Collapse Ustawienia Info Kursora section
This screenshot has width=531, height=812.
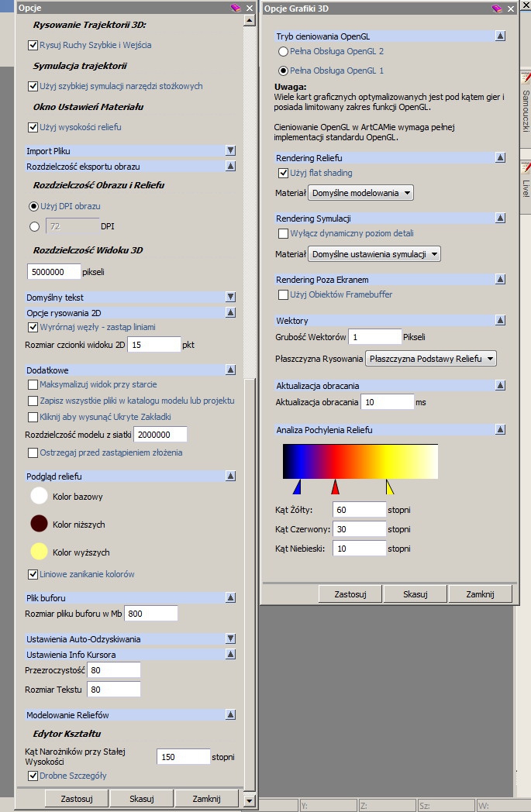(x=231, y=655)
